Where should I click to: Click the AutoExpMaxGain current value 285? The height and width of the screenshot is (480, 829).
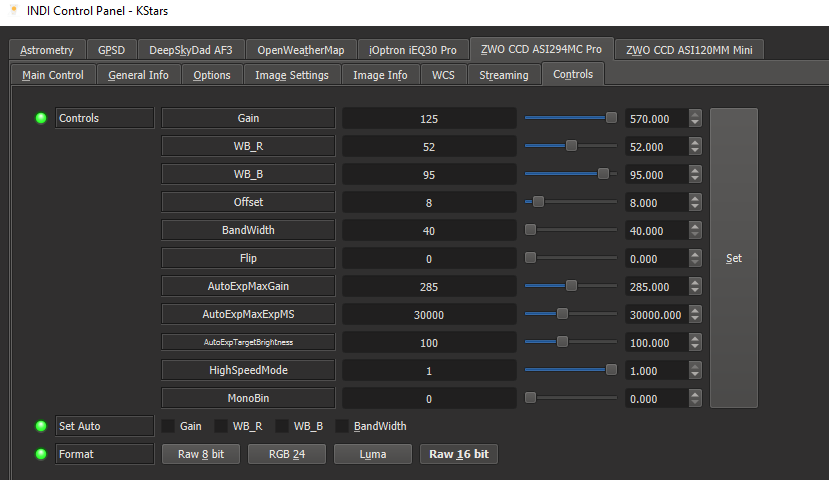[x=429, y=287]
